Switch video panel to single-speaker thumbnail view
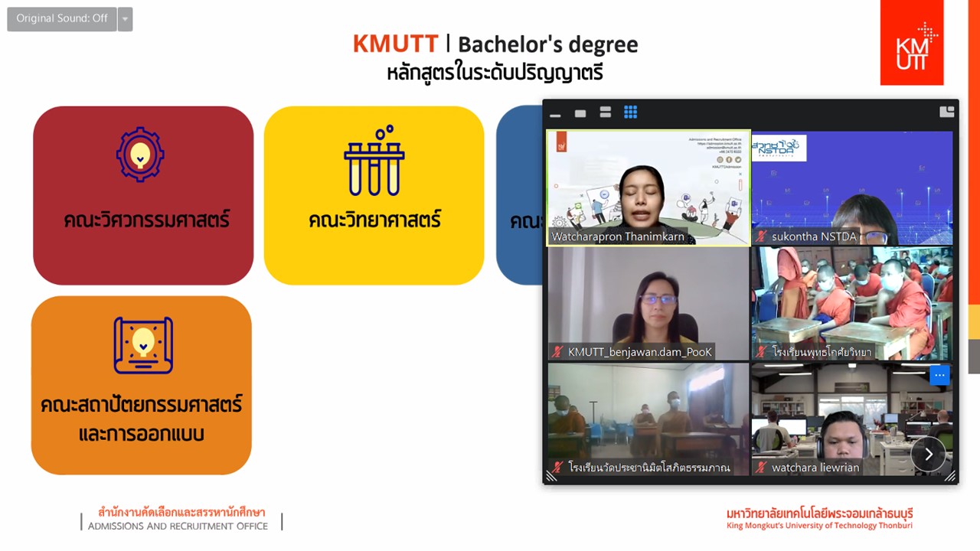 pos(580,113)
